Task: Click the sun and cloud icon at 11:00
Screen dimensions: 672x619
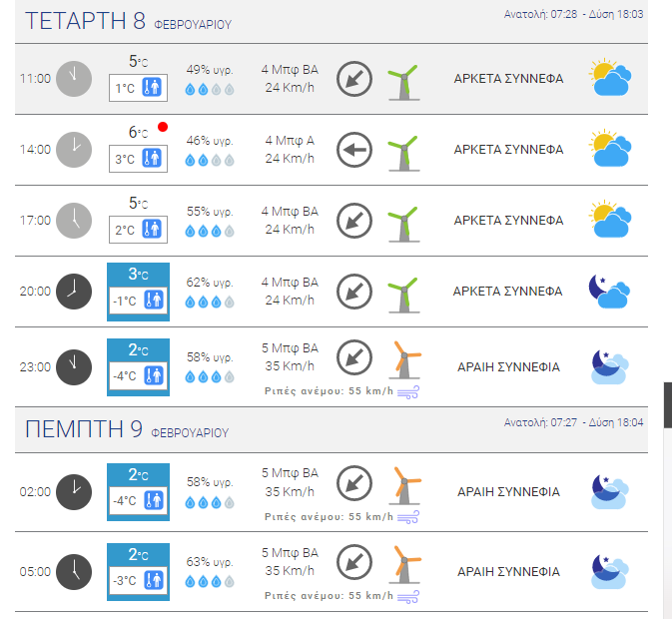Action: [610, 77]
